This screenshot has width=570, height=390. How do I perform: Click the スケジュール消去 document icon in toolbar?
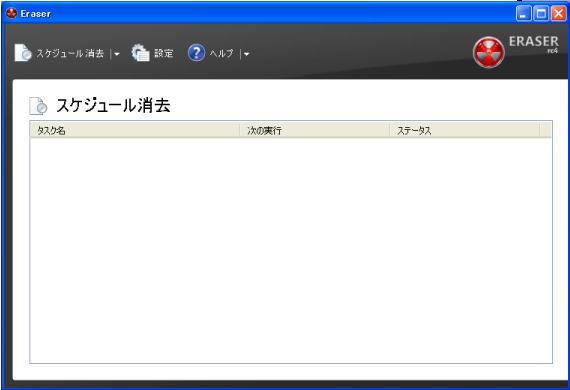pyautogui.click(x=23, y=53)
